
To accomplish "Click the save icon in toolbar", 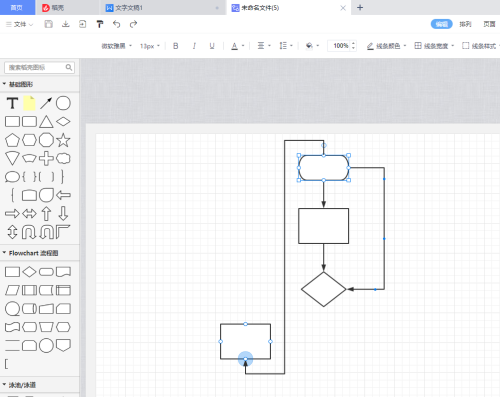I will tap(49, 24).
